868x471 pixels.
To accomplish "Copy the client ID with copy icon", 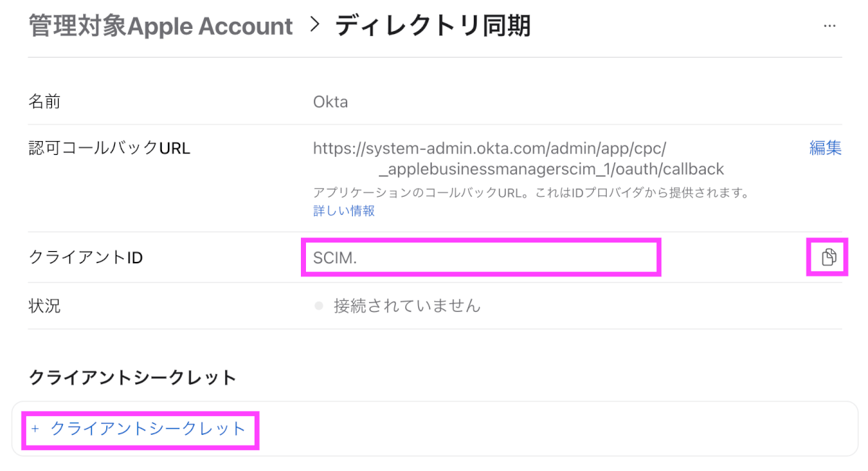I will 829,257.
